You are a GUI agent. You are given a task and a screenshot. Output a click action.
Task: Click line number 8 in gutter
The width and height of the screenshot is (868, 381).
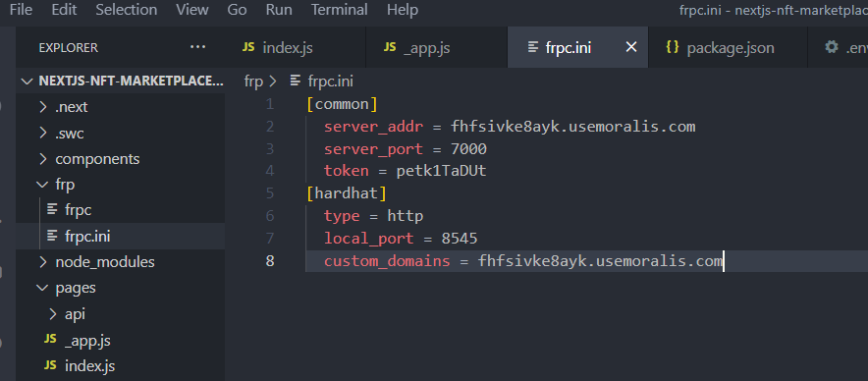click(270, 261)
